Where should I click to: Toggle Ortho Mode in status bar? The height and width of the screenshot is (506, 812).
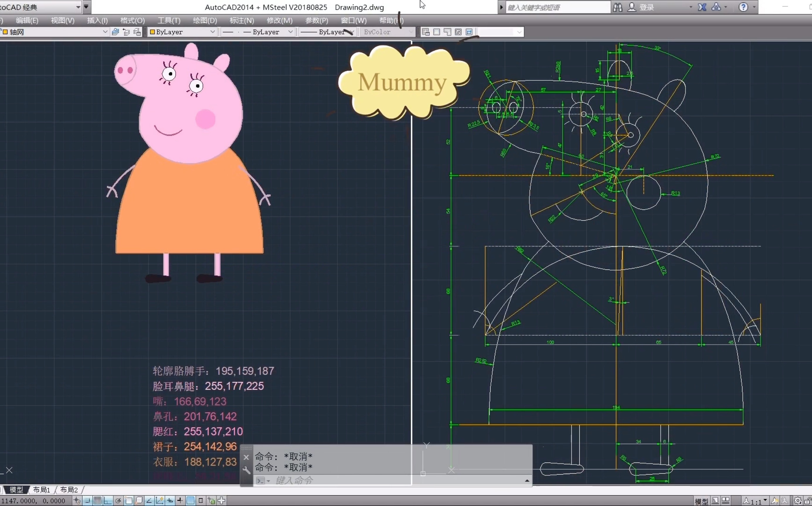point(108,501)
